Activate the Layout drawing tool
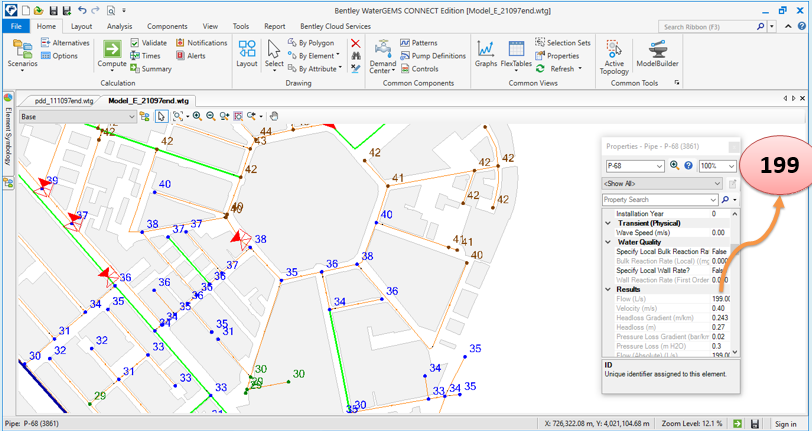 (x=247, y=54)
